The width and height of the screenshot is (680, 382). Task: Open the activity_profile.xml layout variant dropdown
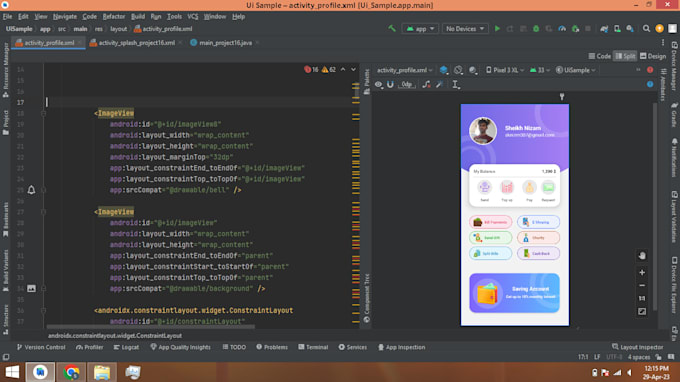pos(405,70)
